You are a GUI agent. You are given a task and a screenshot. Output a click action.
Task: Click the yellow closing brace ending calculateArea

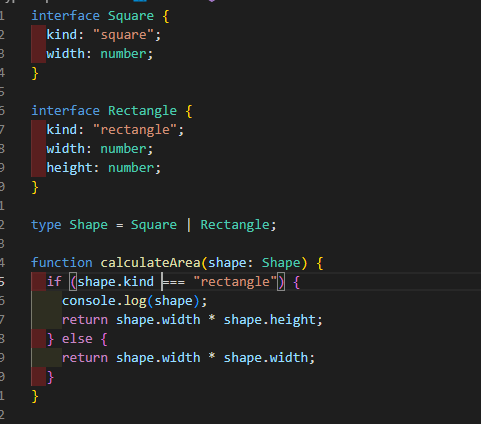point(35,396)
